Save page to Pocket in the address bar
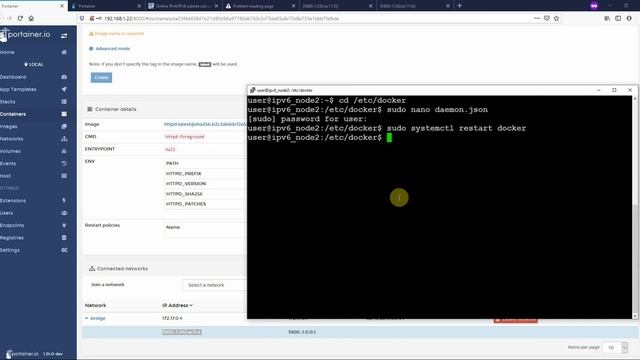Screen dimensions: 640x360 pyautogui.click(x=547, y=18)
